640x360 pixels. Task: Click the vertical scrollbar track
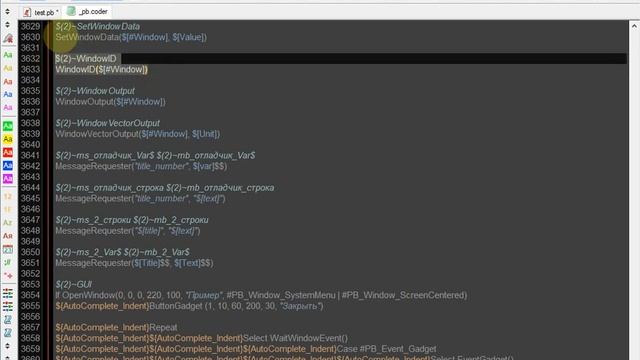coord(634,196)
